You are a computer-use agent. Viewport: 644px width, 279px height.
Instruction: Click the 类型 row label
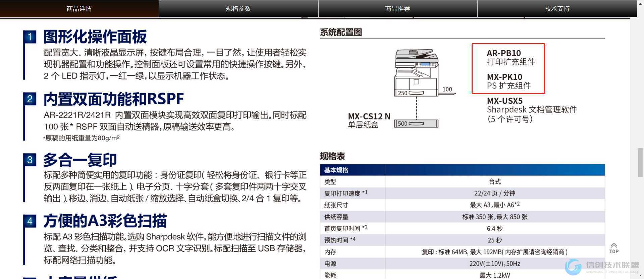pos(330,182)
